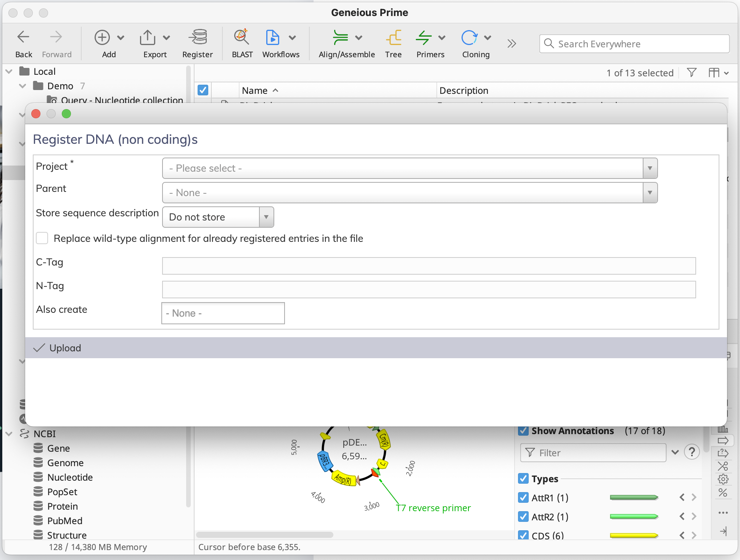This screenshot has height=560, width=740.
Task: Uncheck Show Annotations
Action: tap(523, 431)
